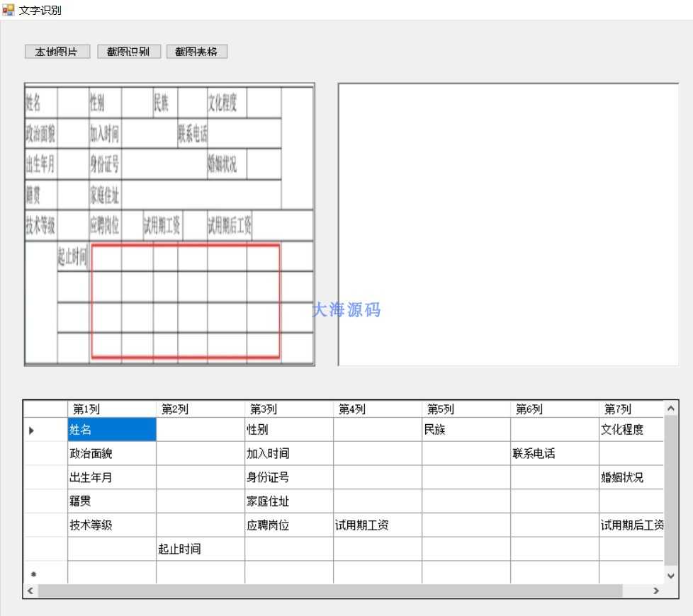Screen dimensions: 693x616
Task: Select the 加入时间 cell
Action: 289,453
